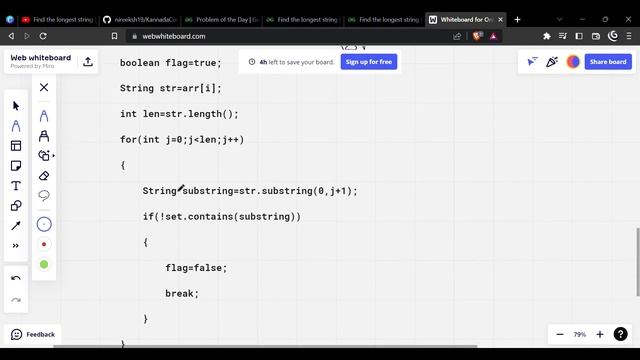
Task: Click the 'int len=str.length();' line
Action: pos(179,114)
